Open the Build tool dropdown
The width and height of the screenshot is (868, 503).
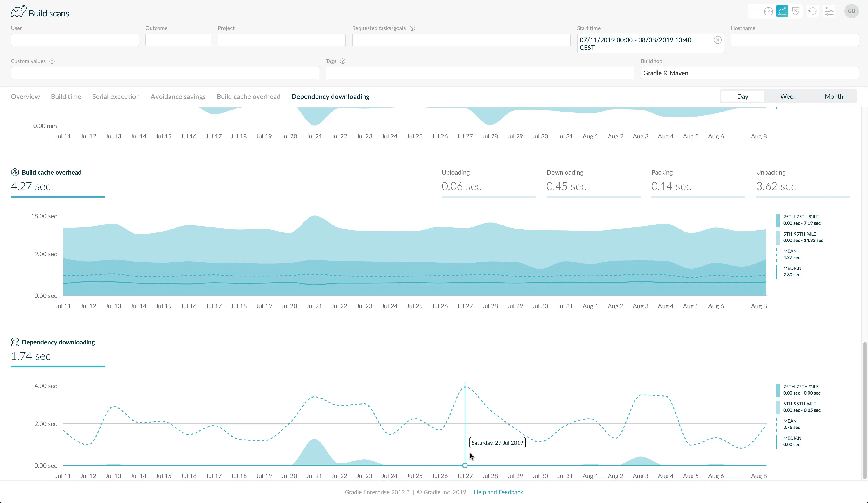(x=749, y=73)
